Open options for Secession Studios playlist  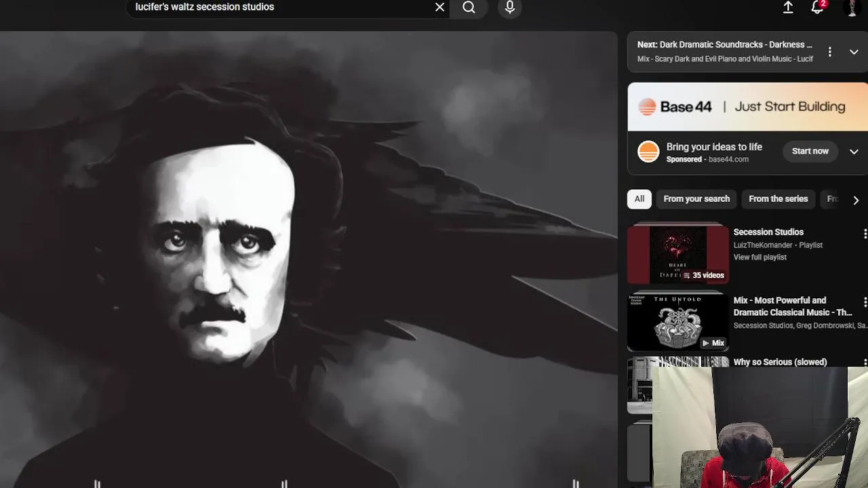tap(865, 234)
